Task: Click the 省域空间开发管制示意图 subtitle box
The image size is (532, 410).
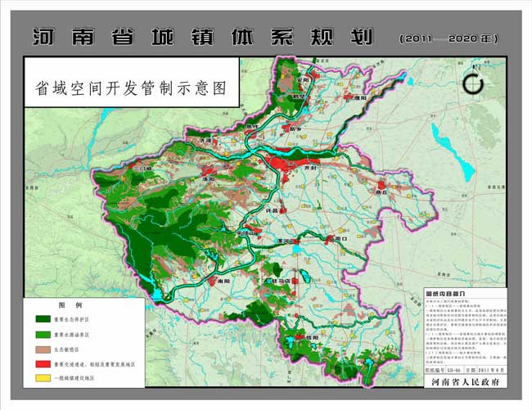Action: pyautogui.click(x=131, y=84)
